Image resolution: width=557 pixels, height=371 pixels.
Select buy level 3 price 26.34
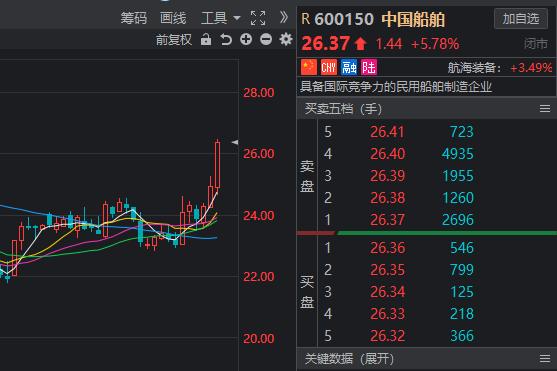coord(387,292)
